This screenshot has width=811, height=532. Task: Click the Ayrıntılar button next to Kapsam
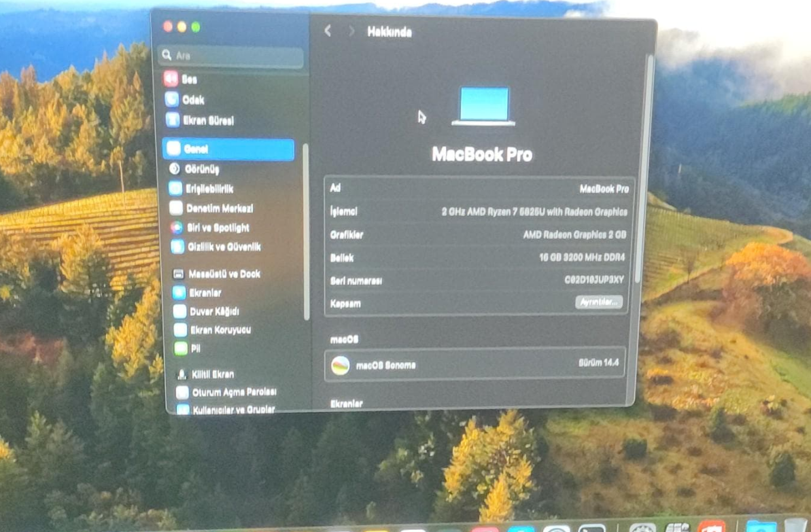599,302
